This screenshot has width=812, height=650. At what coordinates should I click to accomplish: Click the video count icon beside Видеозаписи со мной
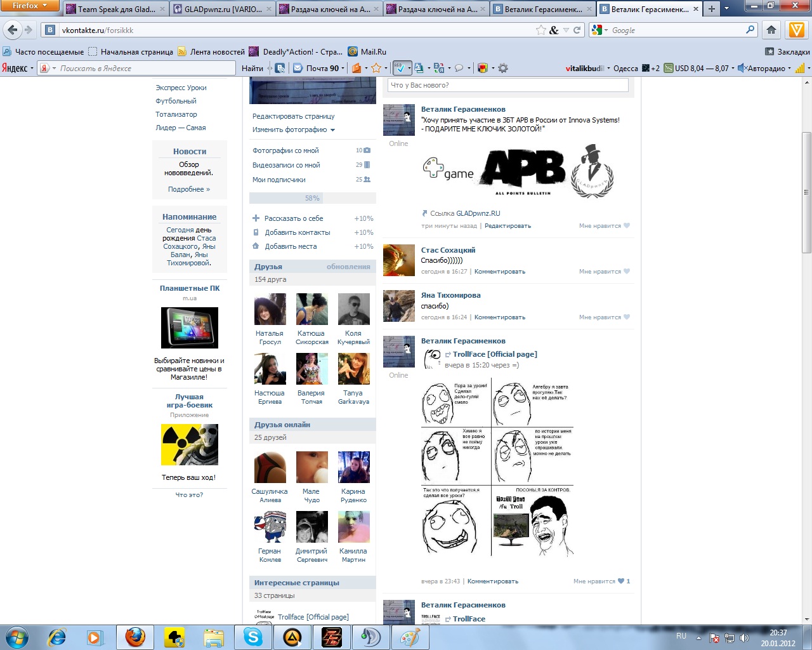pos(367,165)
